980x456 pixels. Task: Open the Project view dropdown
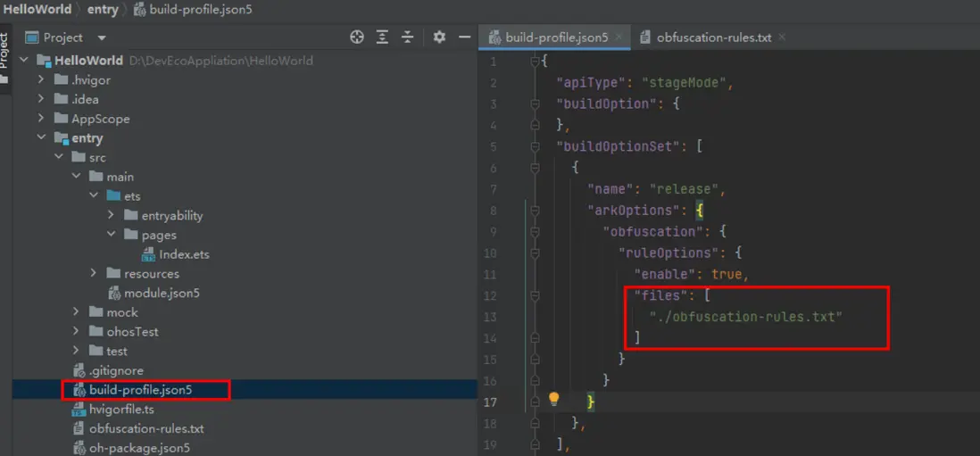click(102, 38)
